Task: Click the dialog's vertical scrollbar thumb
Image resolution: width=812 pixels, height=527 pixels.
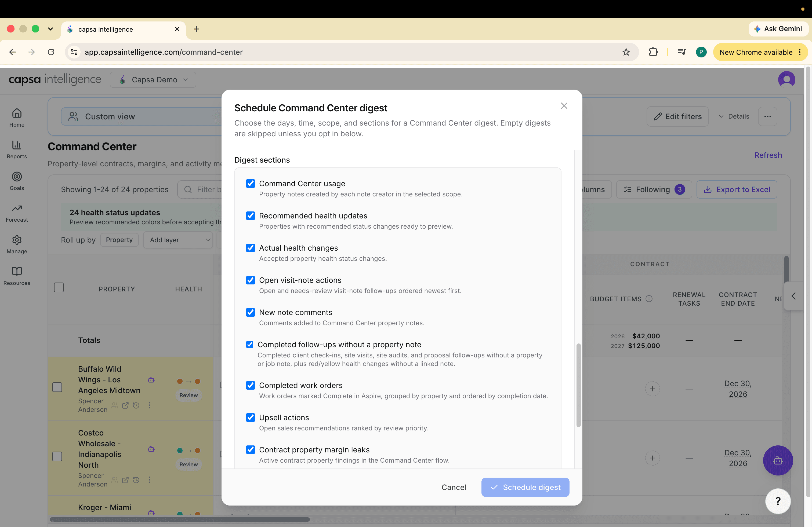Action: pos(578,385)
